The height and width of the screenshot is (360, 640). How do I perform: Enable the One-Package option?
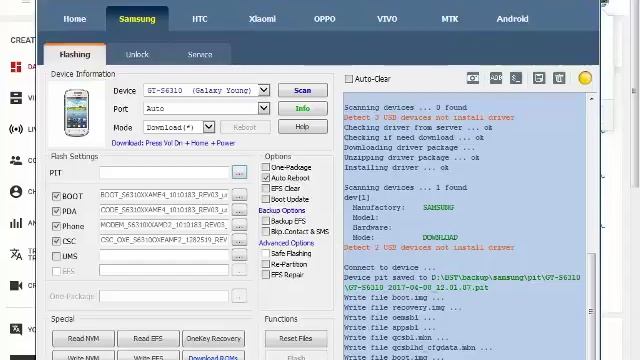click(266, 167)
